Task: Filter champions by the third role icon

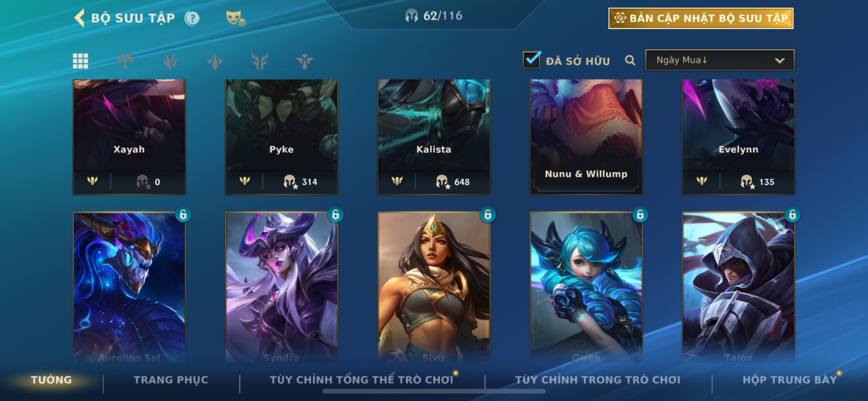Action: pyautogui.click(x=215, y=61)
